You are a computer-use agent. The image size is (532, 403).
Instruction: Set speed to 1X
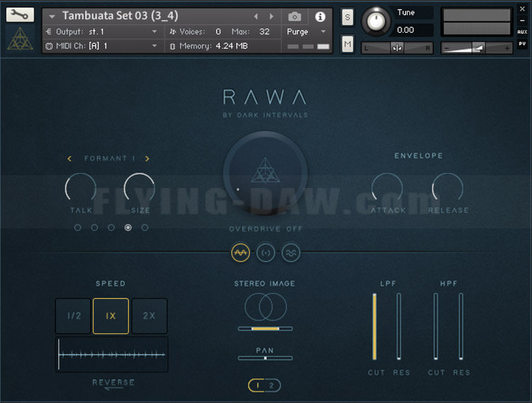click(x=111, y=316)
